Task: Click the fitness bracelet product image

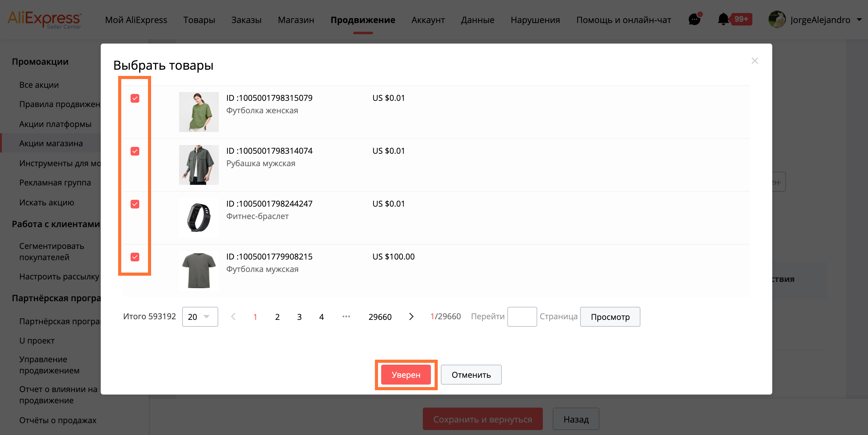Action: click(198, 218)
